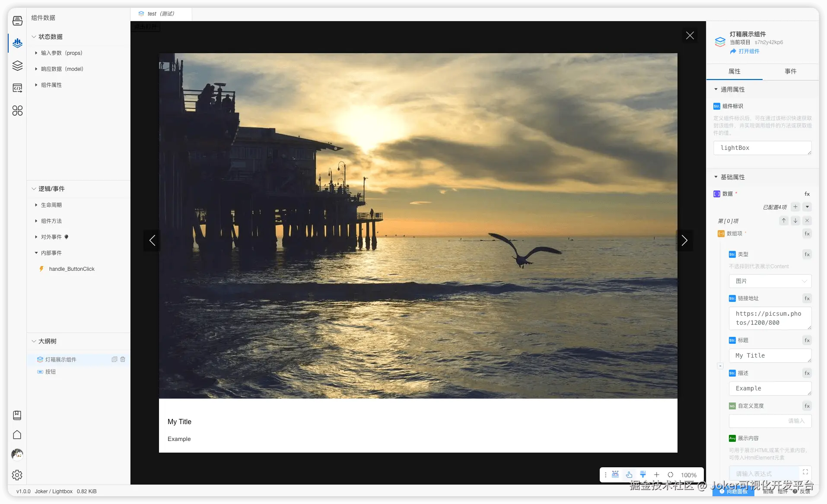Open dropdown arrow next to 已配置4项

click(x=807, y=207)
